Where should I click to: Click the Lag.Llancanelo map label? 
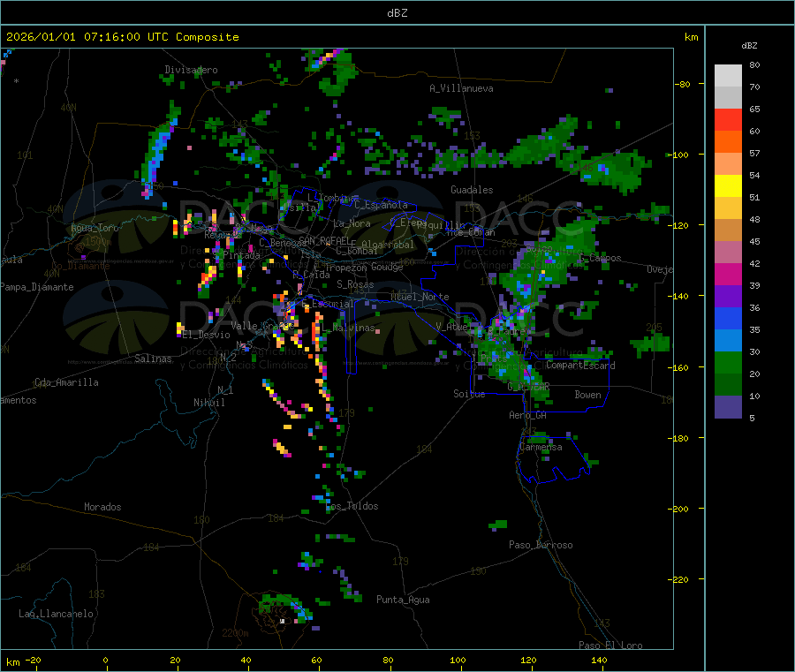click(x=56, y=614)
